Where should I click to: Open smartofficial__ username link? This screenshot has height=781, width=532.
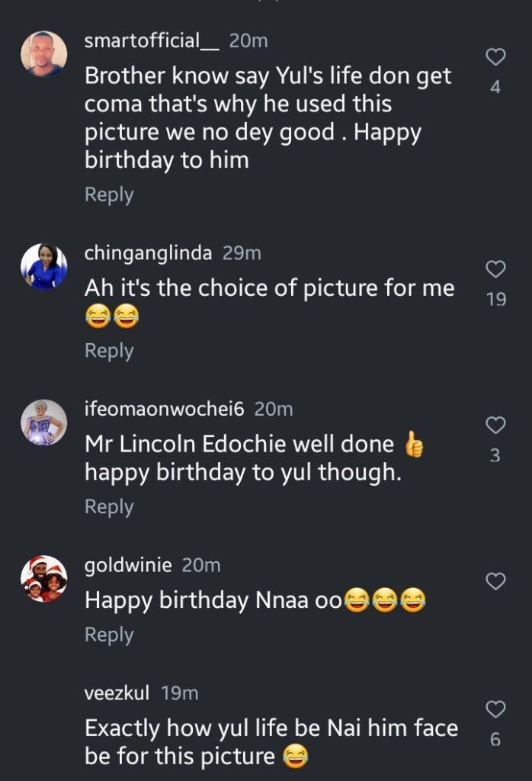[x=152, y=40]
